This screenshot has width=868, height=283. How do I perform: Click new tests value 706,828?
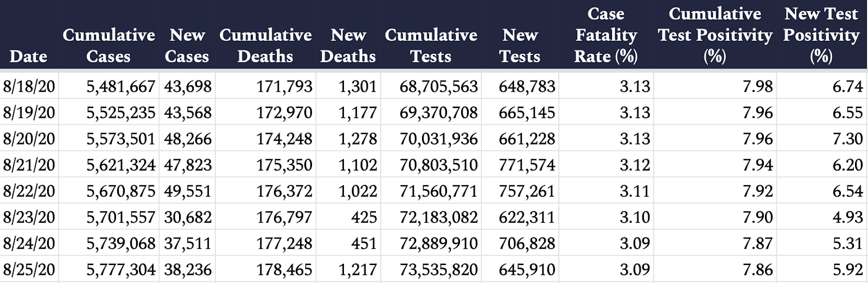click(527, 243)
